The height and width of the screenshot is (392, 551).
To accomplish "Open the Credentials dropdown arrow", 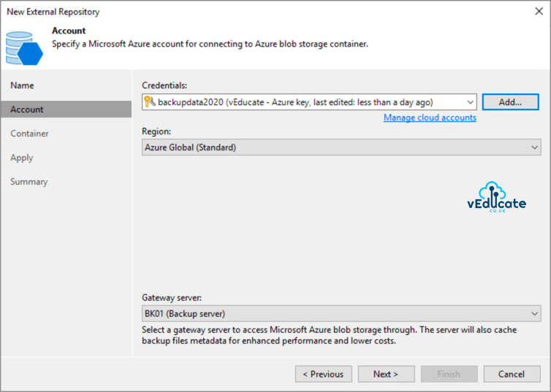I will (x=470, y=102).
